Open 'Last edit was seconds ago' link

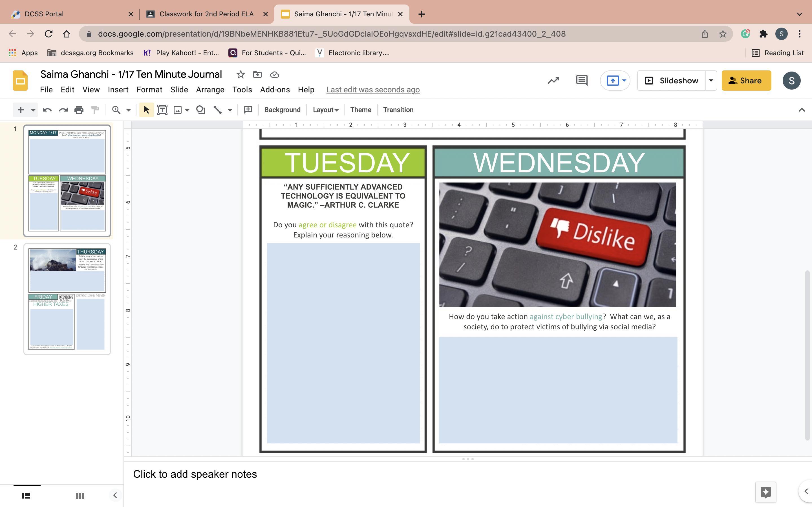pos(373,90)
